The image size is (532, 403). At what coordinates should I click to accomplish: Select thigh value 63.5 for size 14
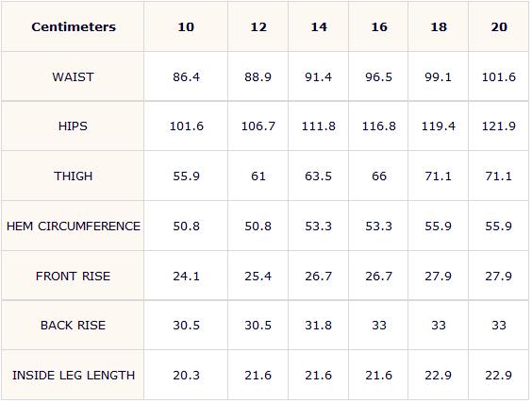pyautogui.click(x=318, y=176)
